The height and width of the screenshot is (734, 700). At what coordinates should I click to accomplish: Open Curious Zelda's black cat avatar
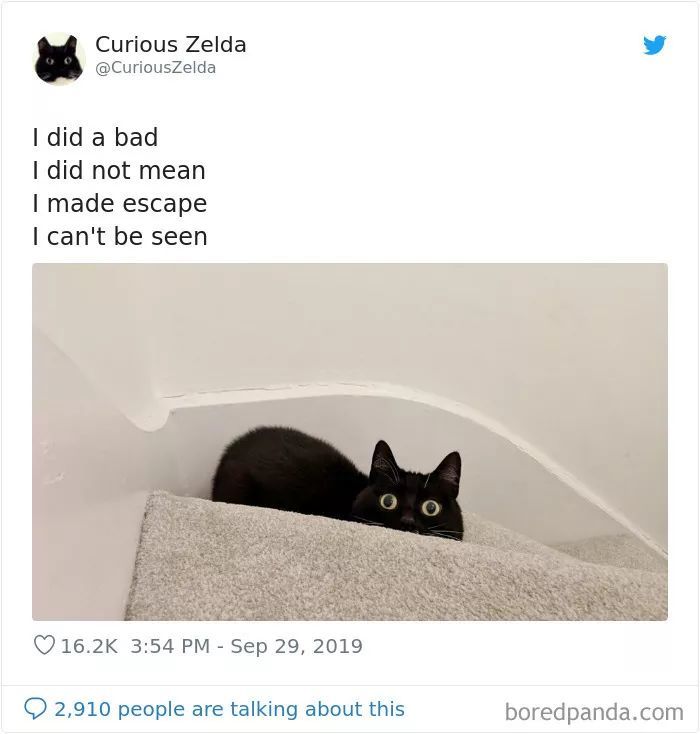pos(59,59)
